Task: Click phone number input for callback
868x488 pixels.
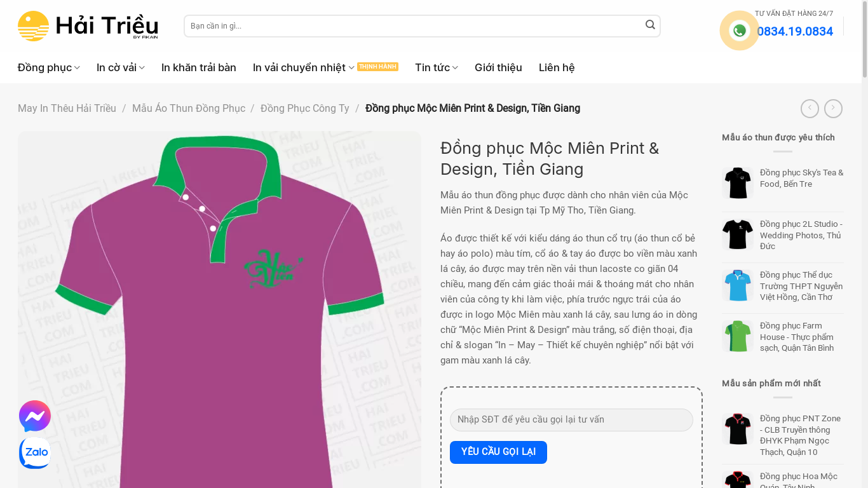Action: coord(571,420)
